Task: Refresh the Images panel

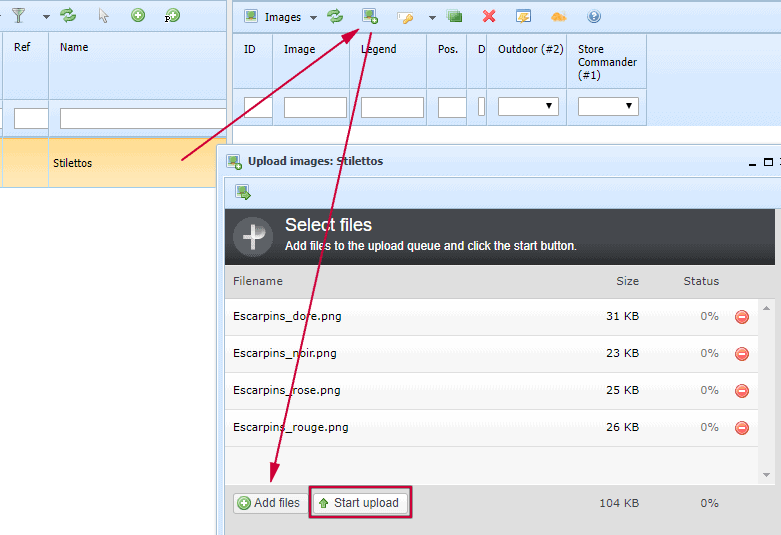Action: coord(336,17)
